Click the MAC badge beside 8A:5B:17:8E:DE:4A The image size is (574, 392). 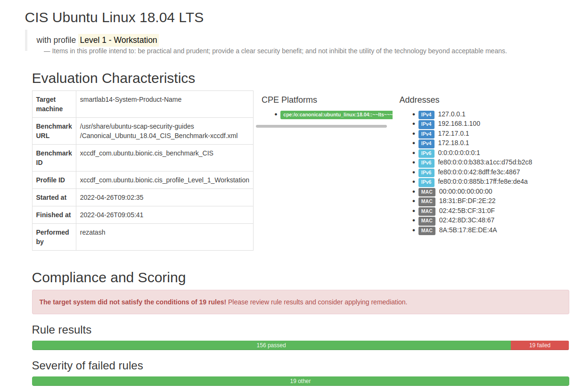pyautogui.click(x=426, y=230)
